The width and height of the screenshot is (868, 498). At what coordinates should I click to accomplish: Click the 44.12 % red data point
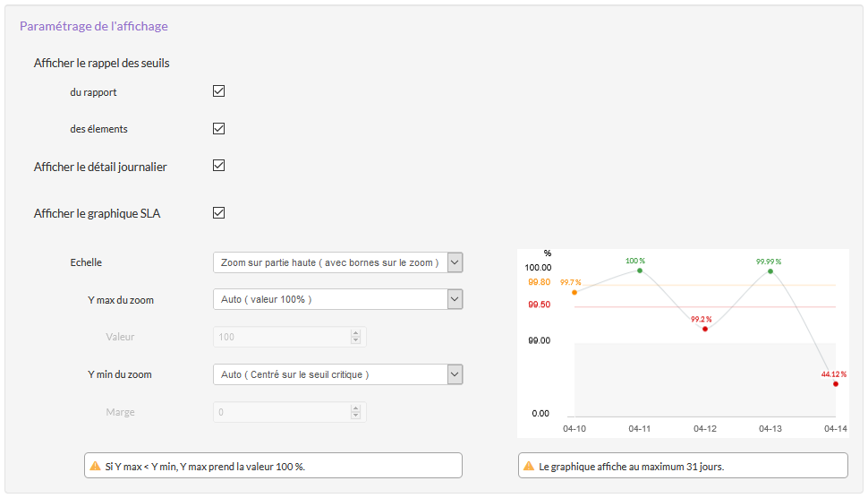[836, 384]
